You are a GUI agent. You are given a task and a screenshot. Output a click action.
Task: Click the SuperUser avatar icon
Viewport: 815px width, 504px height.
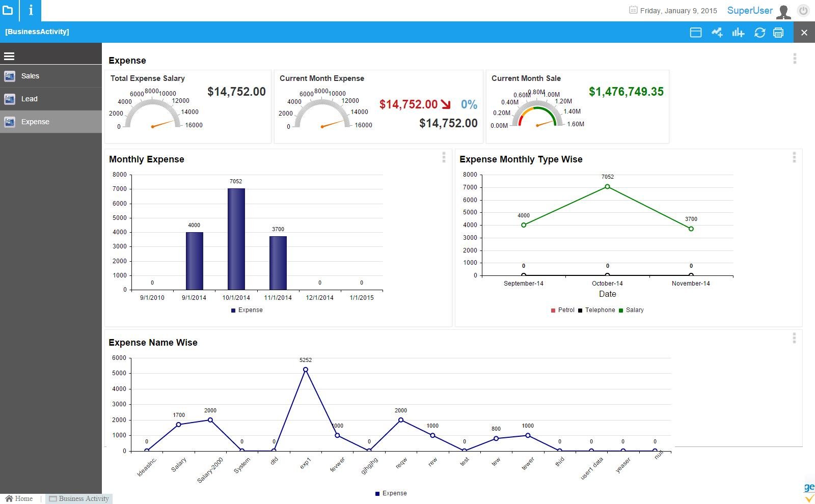coord(784,11)
